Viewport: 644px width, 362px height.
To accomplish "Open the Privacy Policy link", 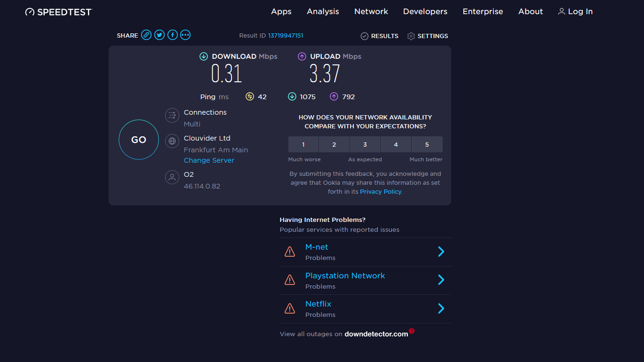I will coord(381,192).
